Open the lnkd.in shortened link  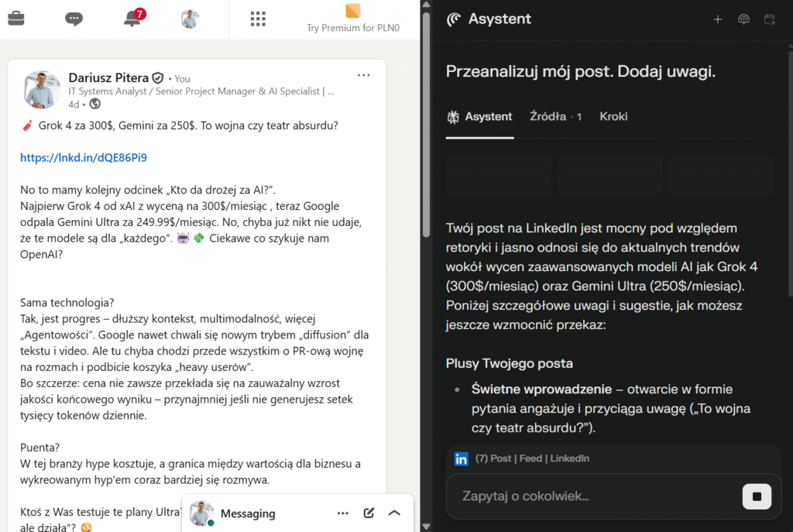(84, 158)
